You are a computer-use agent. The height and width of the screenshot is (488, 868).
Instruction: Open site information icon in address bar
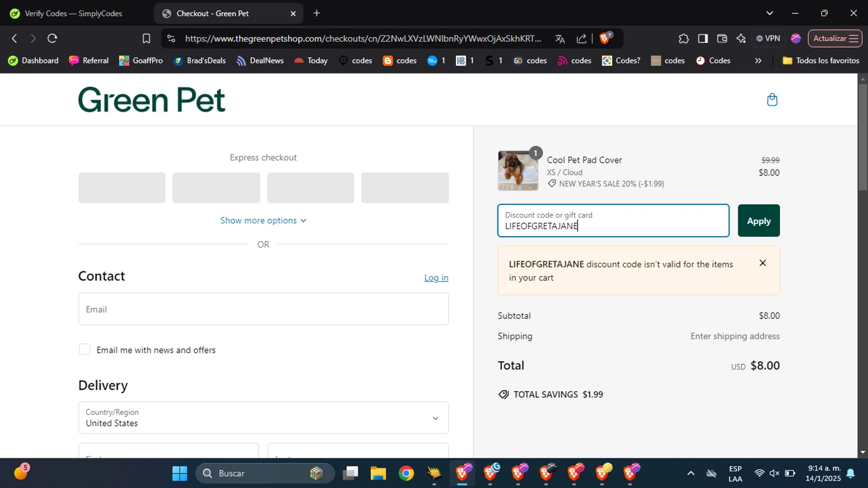click(x=171, y=38)
